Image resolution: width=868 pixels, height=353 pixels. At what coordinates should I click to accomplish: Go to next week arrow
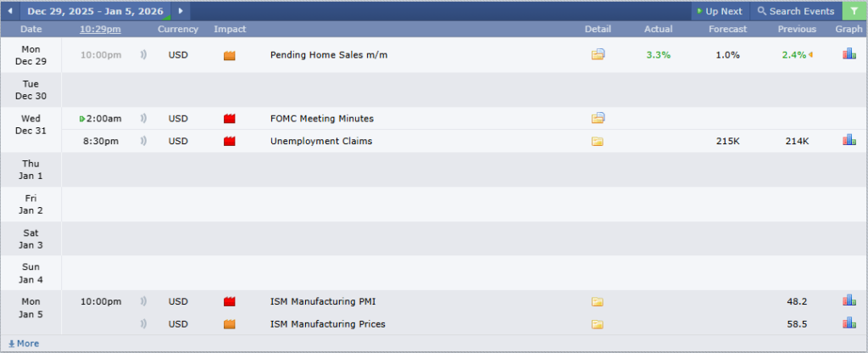[x=181, y=11]
